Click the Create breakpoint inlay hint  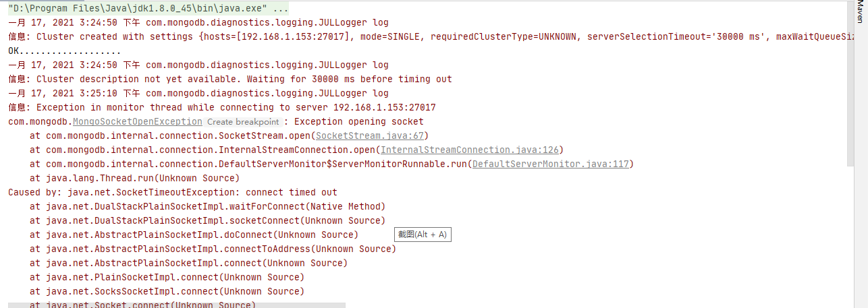coord(243,122)
